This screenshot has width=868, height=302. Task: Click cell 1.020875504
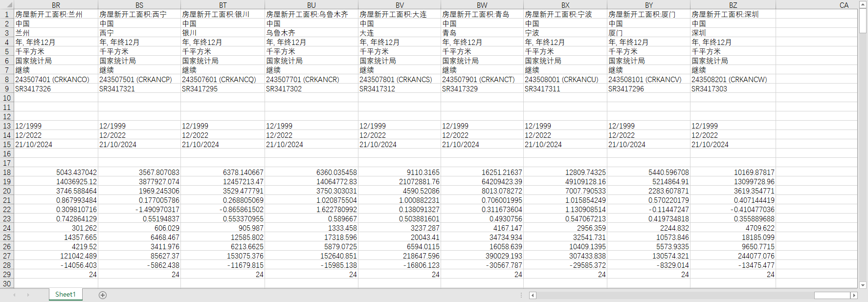click(x=312, y=200)
